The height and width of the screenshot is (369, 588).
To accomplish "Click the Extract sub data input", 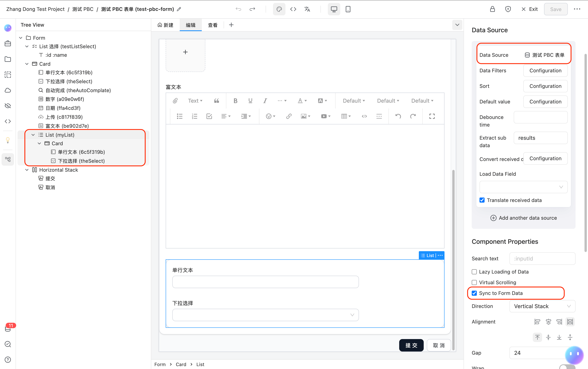I will pyautogui.click(x=540, y=138).
